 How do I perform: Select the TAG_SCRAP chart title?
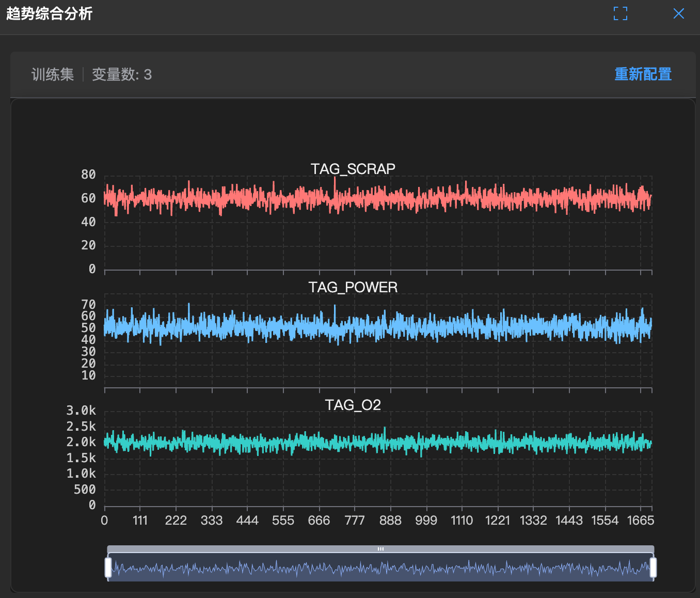click(x=353, y=169)
